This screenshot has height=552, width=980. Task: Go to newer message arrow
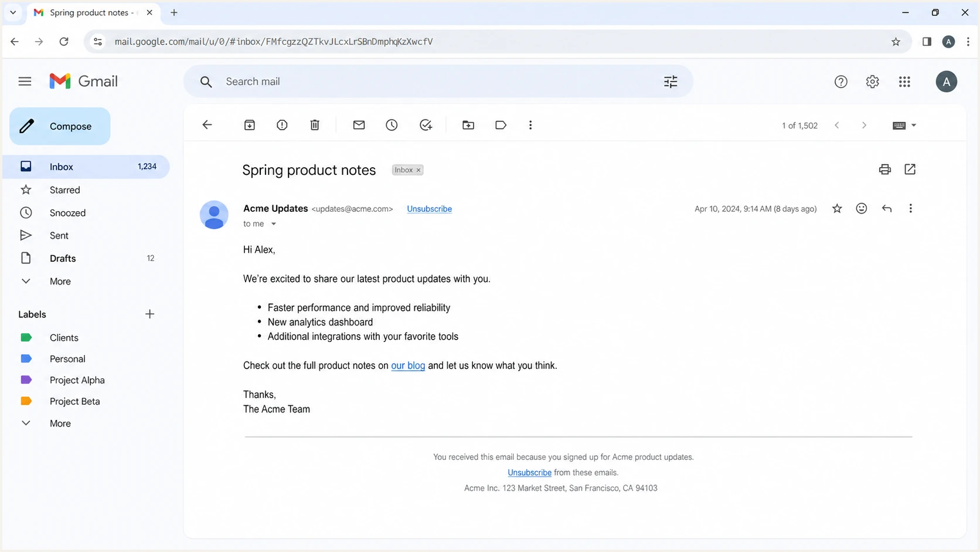837,126
